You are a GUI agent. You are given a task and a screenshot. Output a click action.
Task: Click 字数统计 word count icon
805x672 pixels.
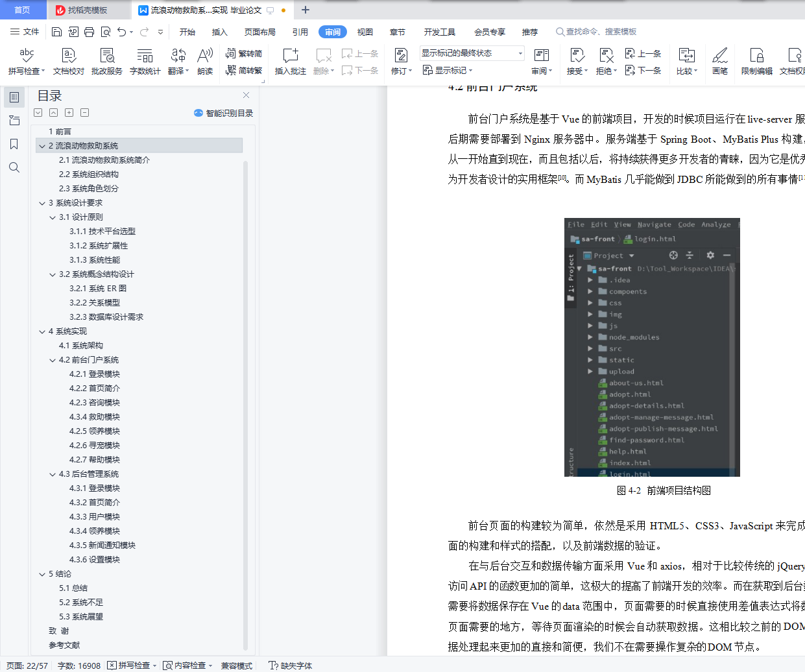pos(145,62)
